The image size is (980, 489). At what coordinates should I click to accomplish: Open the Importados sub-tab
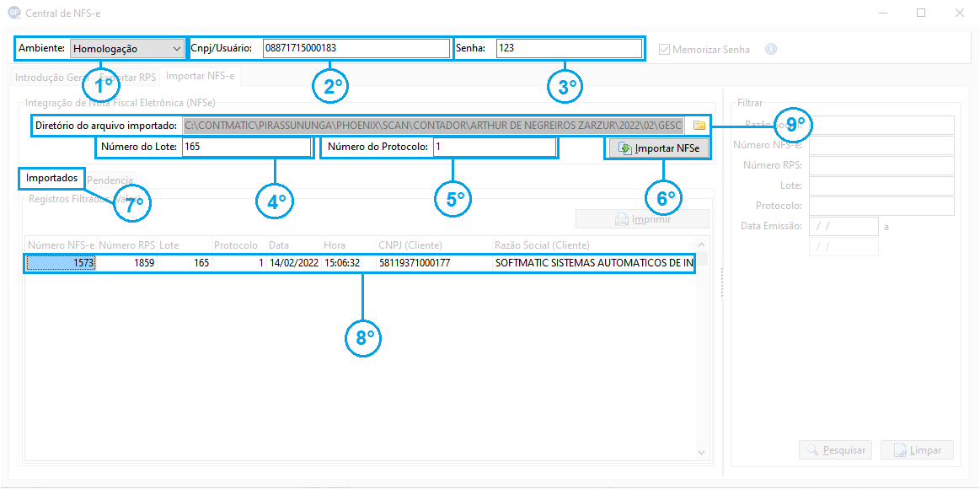[x=52, y=178]
